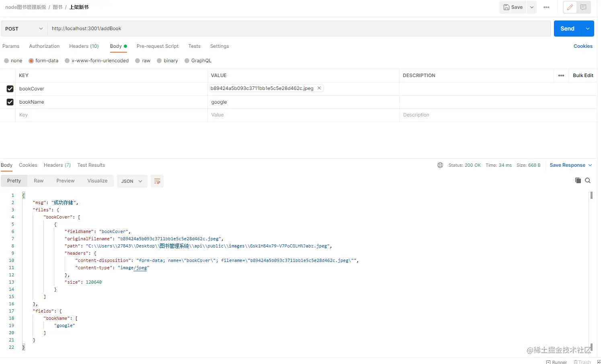601x364 pixels.
Task: Switch response view to Visualize
Action: click(98, 181)
